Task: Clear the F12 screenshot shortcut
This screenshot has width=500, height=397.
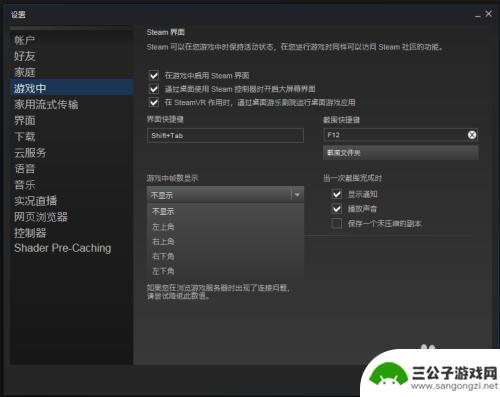Action: (x=472, y=135)
